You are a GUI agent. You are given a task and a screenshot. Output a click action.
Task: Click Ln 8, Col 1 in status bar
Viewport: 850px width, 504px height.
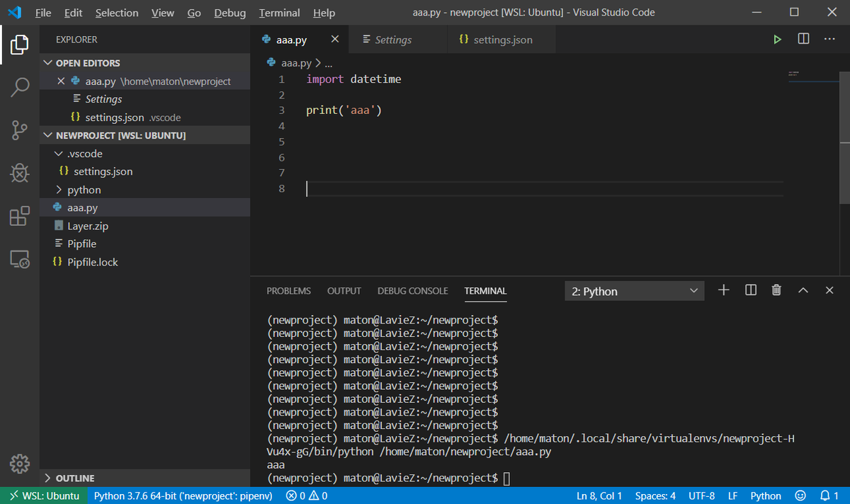[x=599, y=496]
